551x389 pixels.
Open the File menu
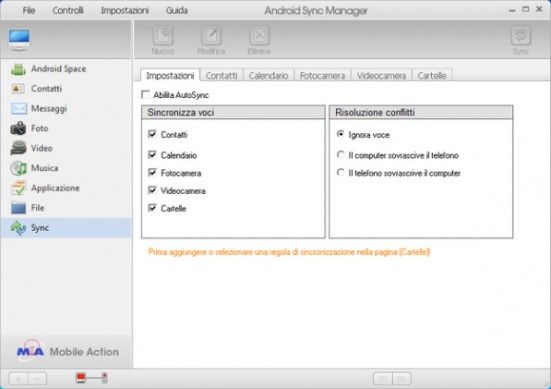(28, 11)
